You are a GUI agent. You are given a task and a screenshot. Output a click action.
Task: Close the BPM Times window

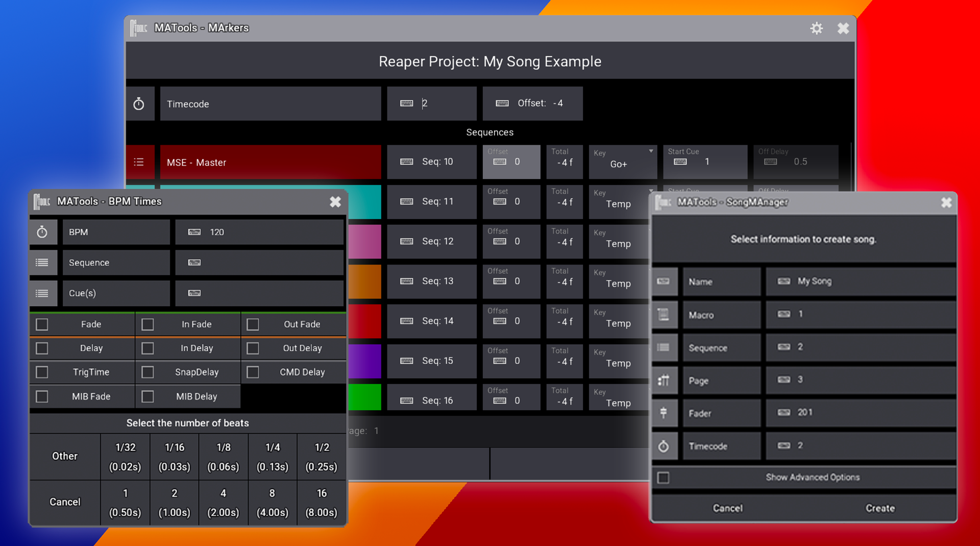click(335, 202)
